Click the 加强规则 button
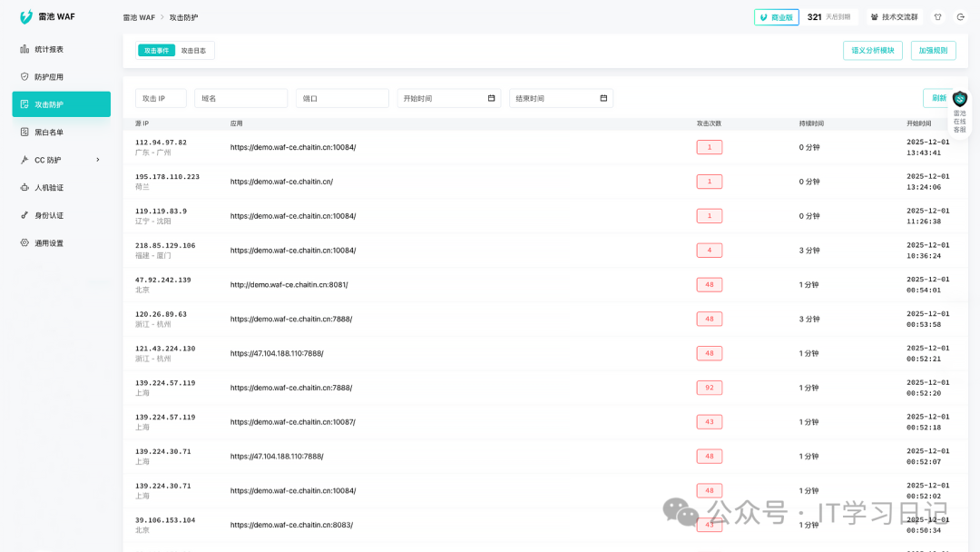Image resolution: width=980 pixels, height=552 pixels. pyautogui.click(x=933, y=51)
